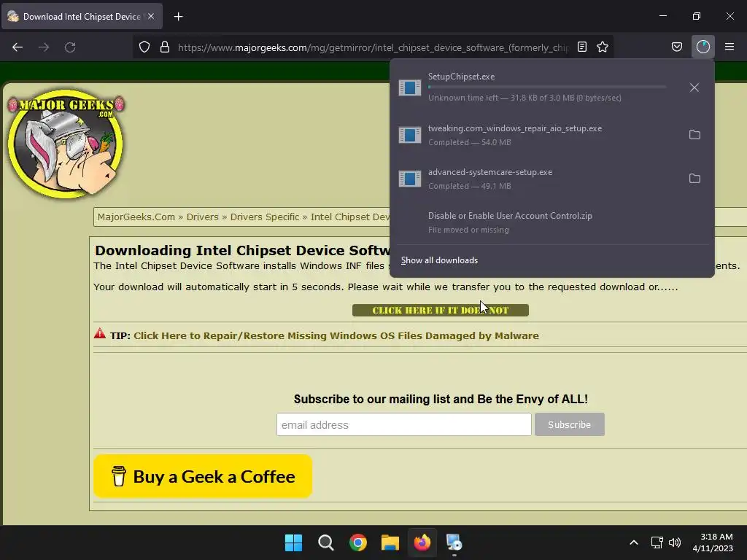Click the site security padlock icon
The width and height of the screenshot is (747, 560).
pos(165,47)
